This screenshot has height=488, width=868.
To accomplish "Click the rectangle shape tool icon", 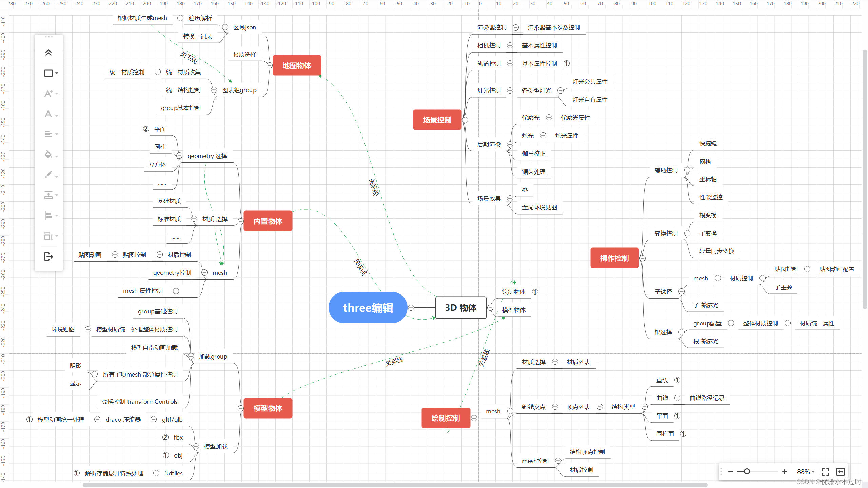I will (50, 73).
